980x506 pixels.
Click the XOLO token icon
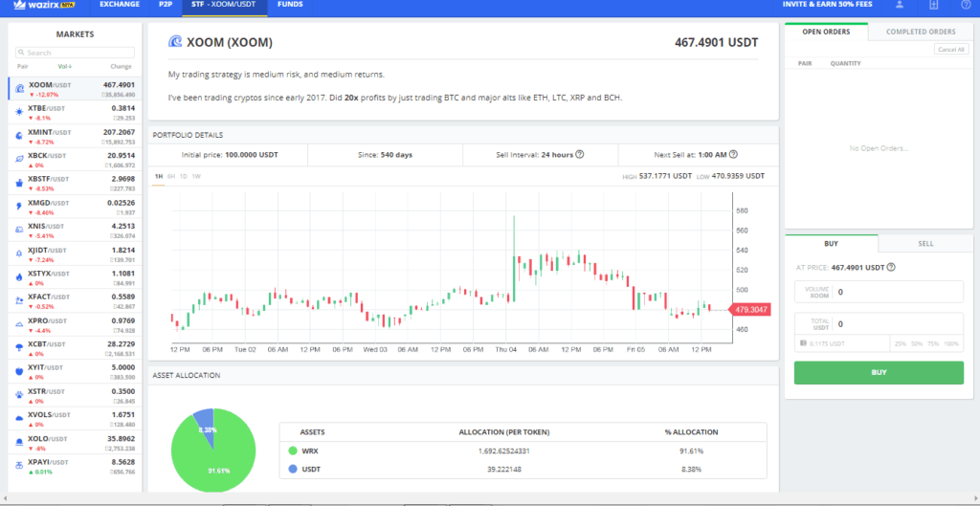click(19, 442)
